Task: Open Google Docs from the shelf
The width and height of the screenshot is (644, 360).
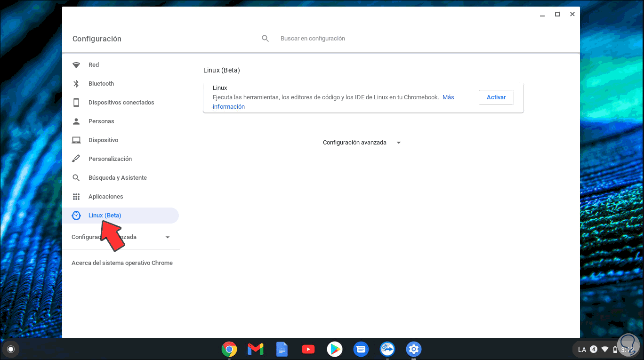Action: coord(282,349)
